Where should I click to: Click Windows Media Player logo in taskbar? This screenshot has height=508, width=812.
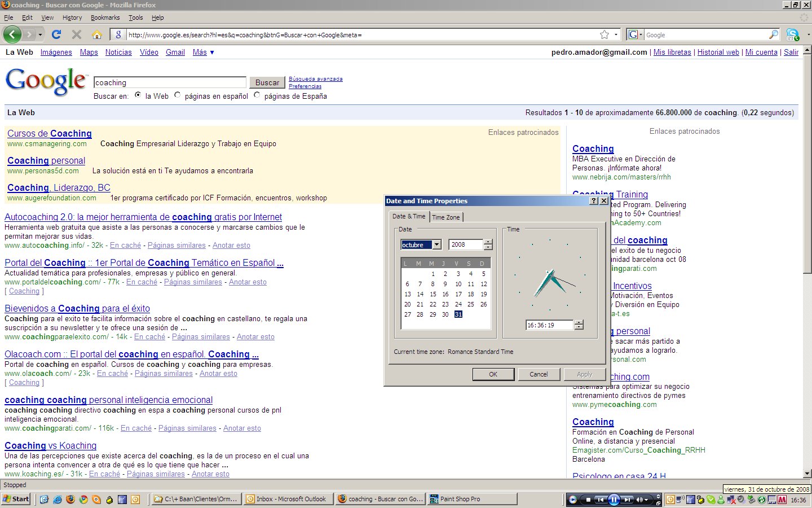(x=572, y=500)
